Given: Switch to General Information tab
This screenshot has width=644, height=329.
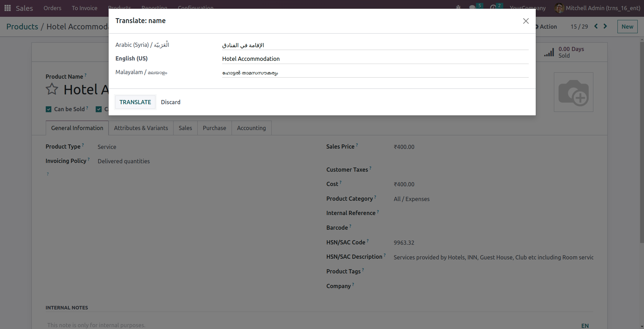Looking at the screenshot, I should (x=77, y=128).
